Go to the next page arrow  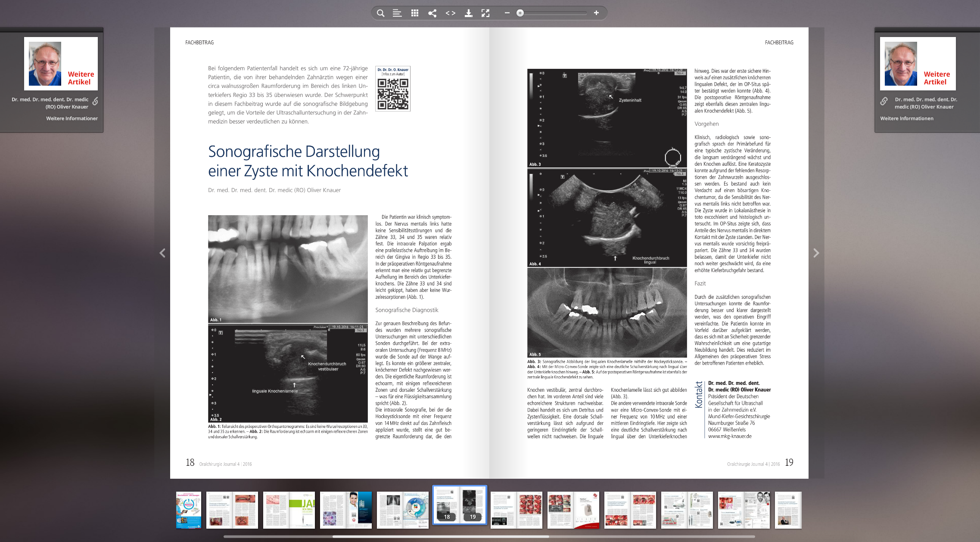click(816, 253)
